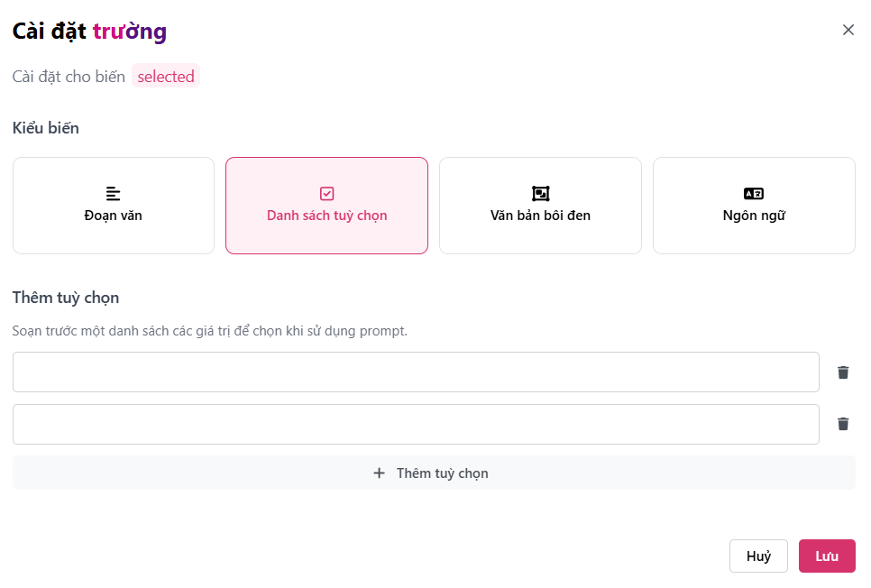871x588 pixels.
Task: Close the Cài đặt trường dialog
Action: [848, 30]
